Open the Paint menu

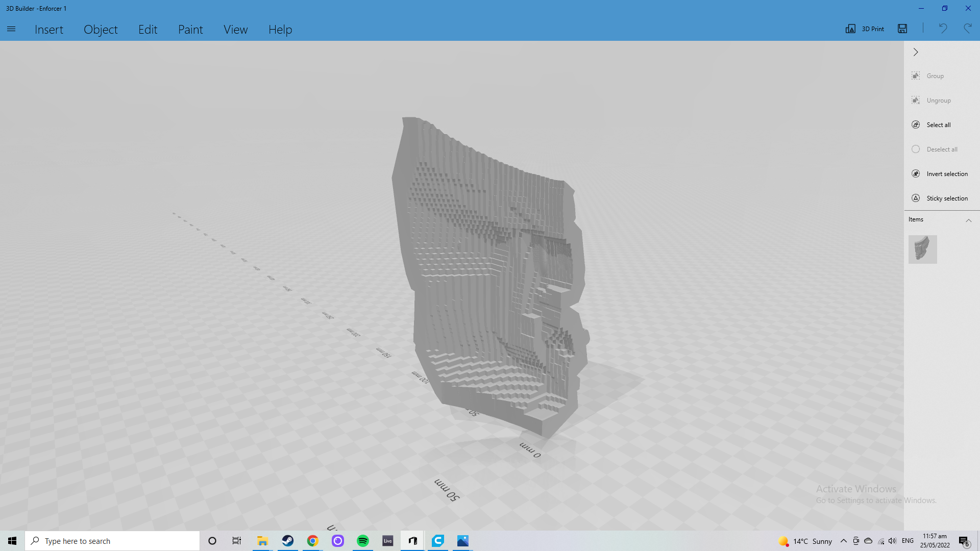pyautogui.click(x=190, y=30)
